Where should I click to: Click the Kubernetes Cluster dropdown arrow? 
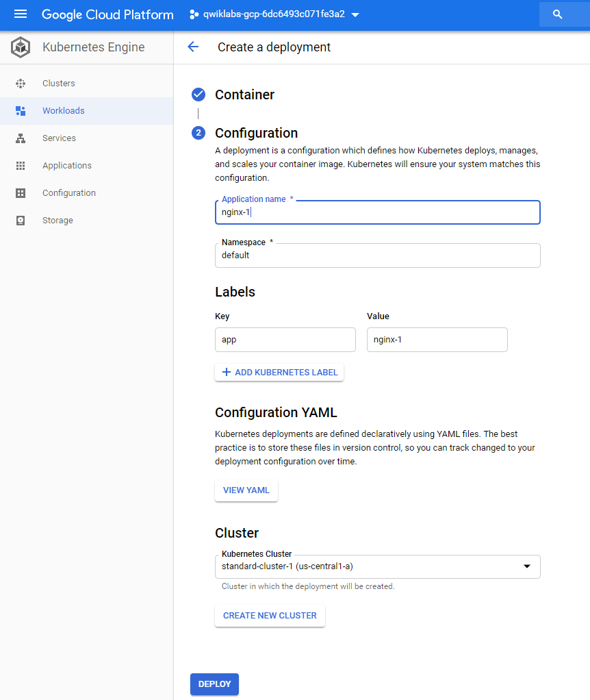[527, 566]
